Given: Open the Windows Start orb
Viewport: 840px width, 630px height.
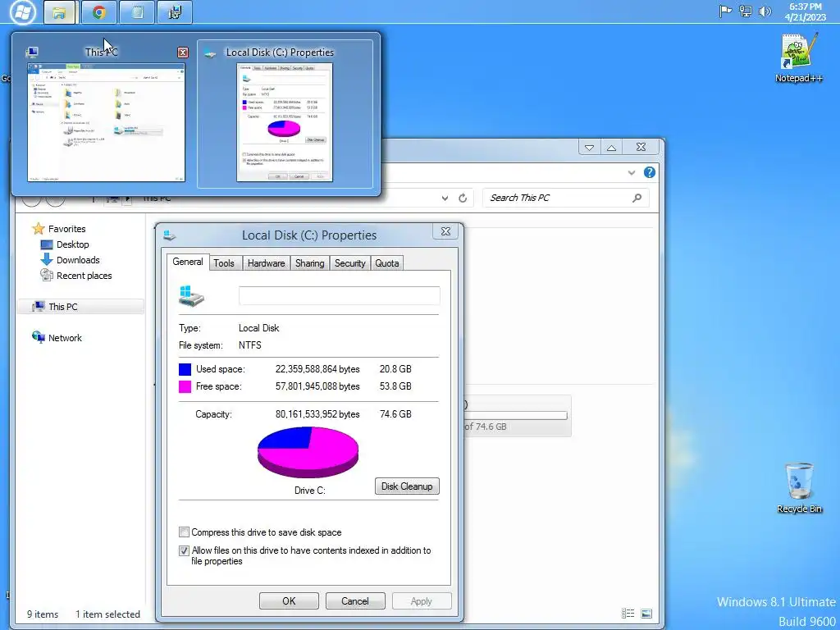Looking at the screenshot, I should [x=23, y=11].
